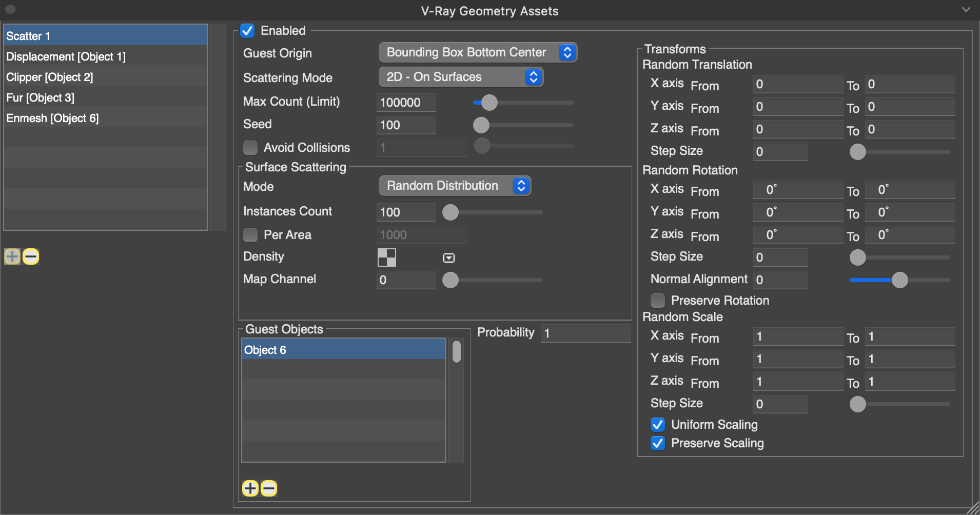Screen dimensions: 980x515
Task: Click Random Rotation Y axis To field
Action: pos(910,212)
